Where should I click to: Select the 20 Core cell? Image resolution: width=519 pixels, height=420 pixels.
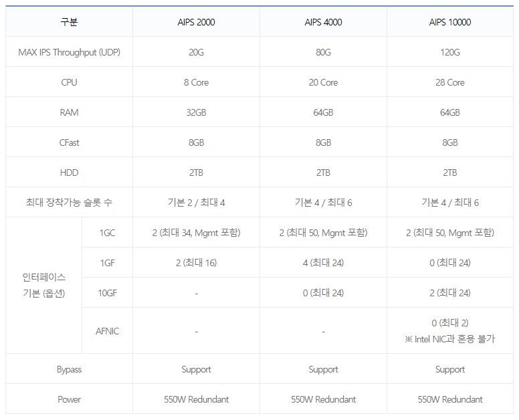[323, 82]
